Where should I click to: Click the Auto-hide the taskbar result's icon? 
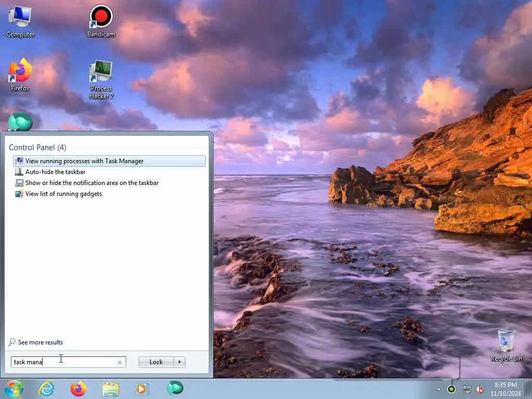point(19,171)
